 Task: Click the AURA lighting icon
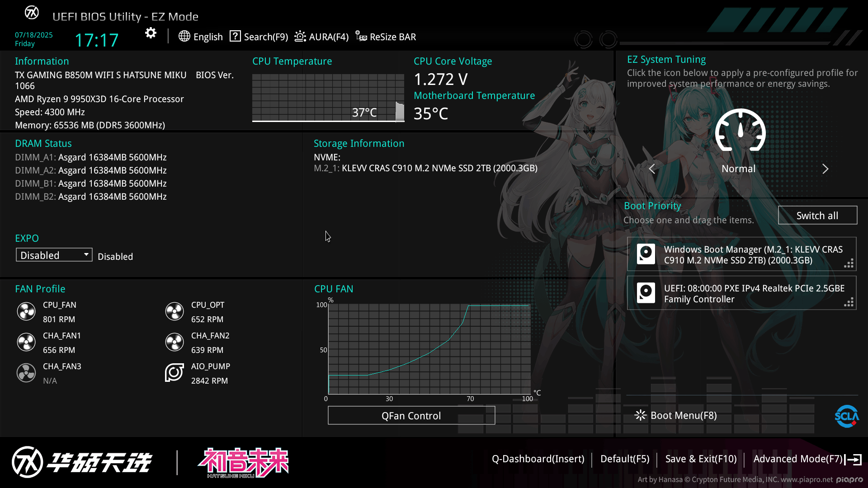[x=300, y=36]
